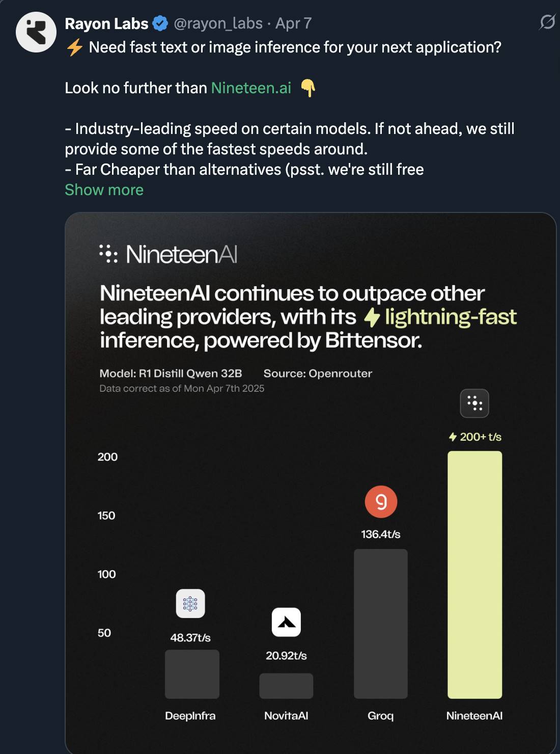Click the blue verified badge
The image size is (560, 754).
(x=160, y=23)
